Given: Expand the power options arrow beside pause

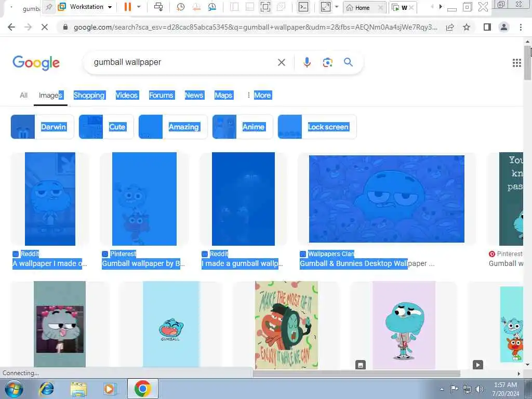Looking at the screenshot, I should (x=139, y=7).
